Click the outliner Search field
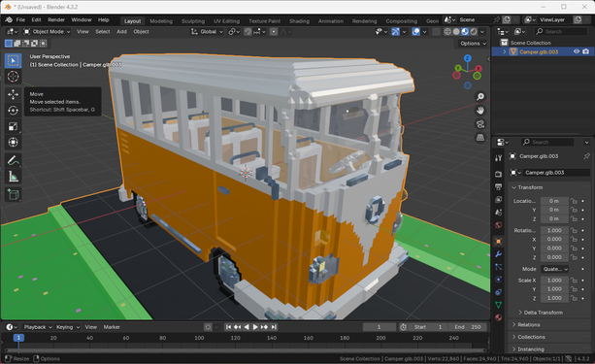Viewport: 595px width, 364px height. (560, 32)
